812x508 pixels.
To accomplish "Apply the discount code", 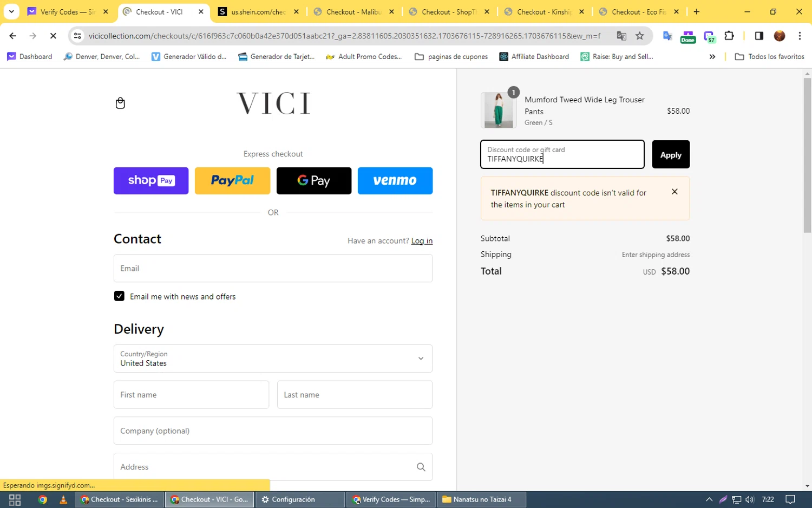I will [x=671, y=154].
